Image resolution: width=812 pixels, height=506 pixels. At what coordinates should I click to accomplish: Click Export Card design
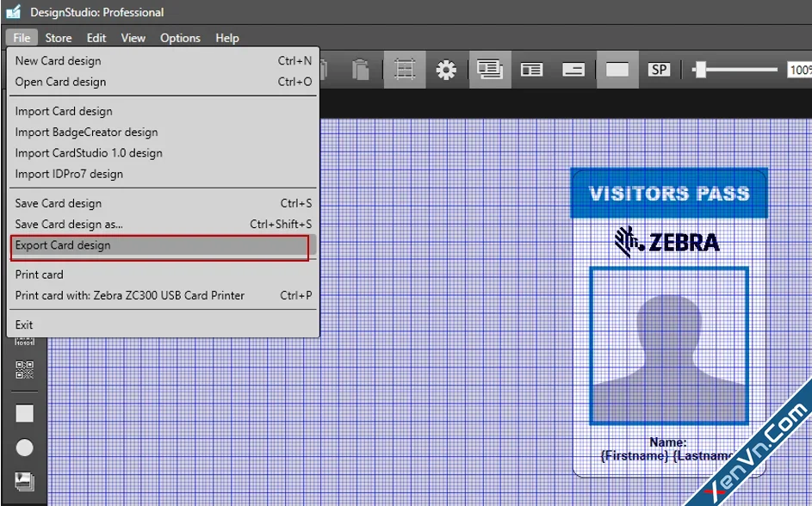[163, 245]
